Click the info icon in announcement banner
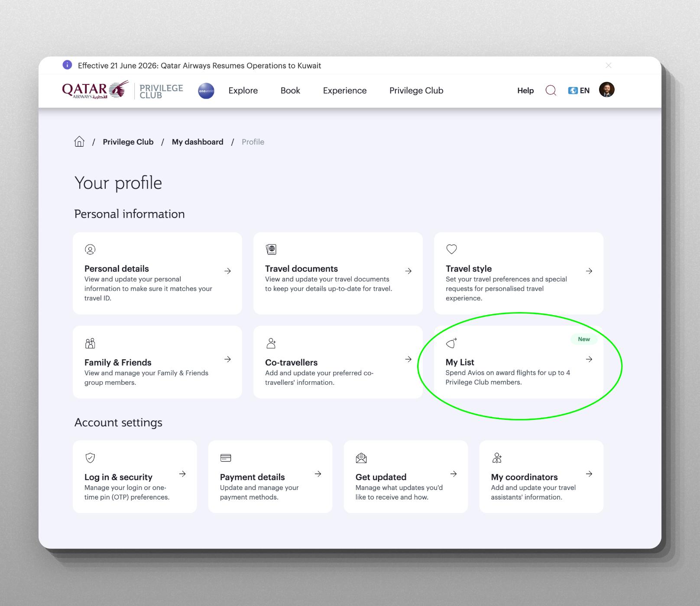Screen dimensions: 700x606 67,65
